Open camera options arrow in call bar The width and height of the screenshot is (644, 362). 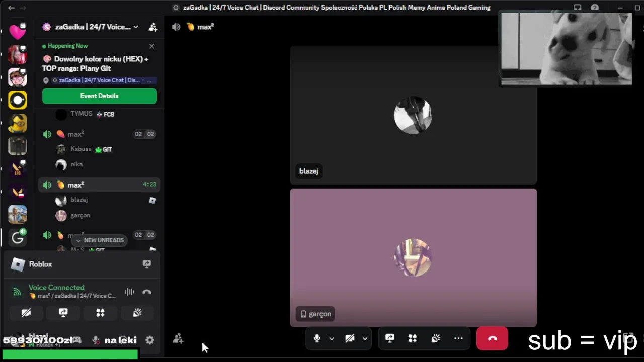(x=365, y=338)
